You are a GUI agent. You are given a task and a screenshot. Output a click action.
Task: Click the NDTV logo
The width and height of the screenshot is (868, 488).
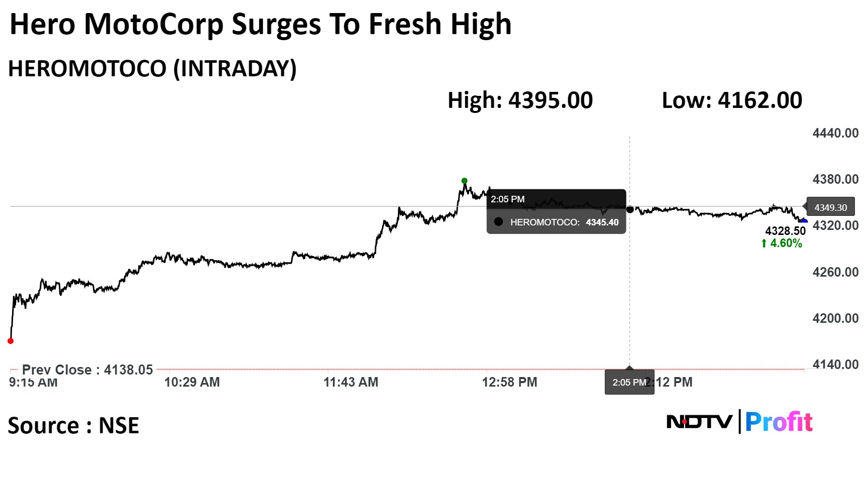tap(699, 422)
